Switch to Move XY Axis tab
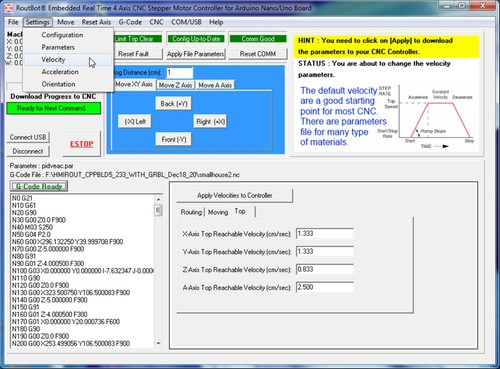This screenshot has width=500, height=369. click(x=134, y=85)
